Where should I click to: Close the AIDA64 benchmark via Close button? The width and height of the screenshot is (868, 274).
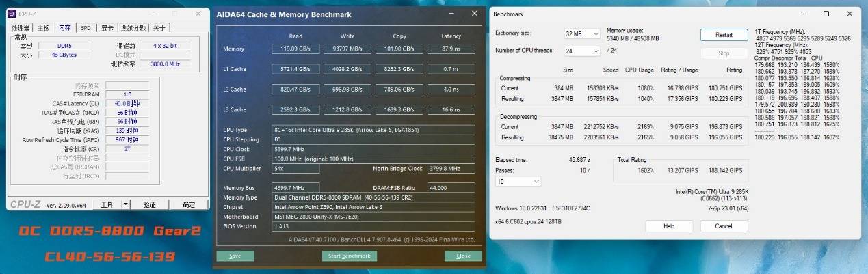click(x=463, y=256)
